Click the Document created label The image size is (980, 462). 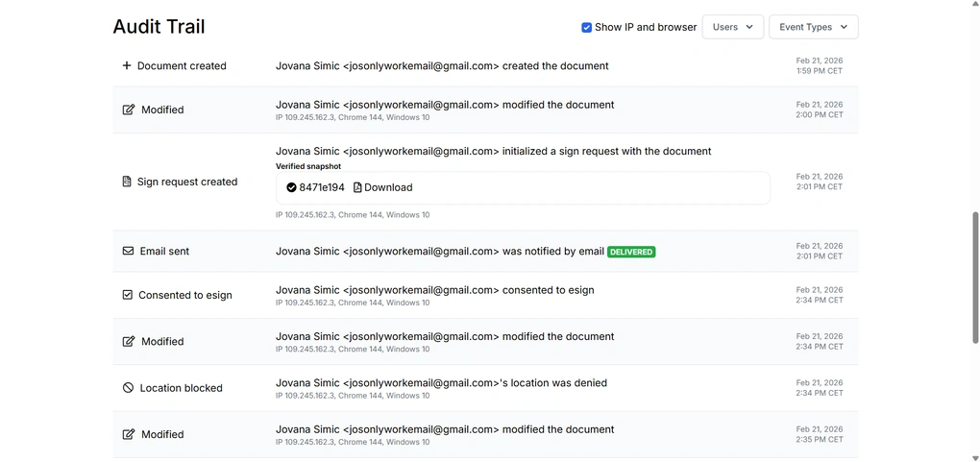[x=182, y=65]
